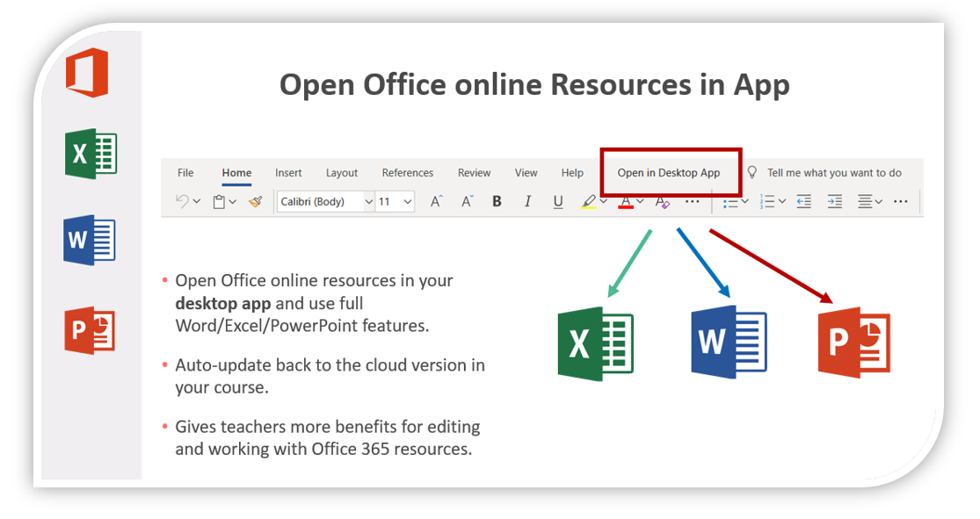Toggle Underline formatting
Viewport: 980px width, 519px height.
[x=558, y=202]
